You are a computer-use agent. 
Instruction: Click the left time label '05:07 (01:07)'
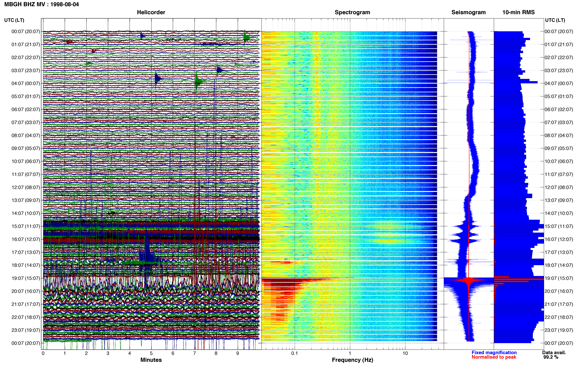(26, 96)
